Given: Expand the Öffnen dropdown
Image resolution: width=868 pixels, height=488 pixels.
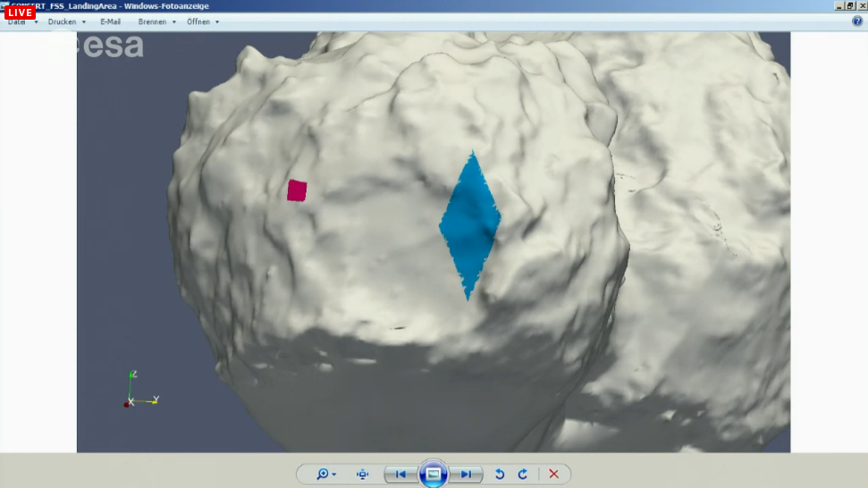Looking at the screenshot, I should (203, 21).
